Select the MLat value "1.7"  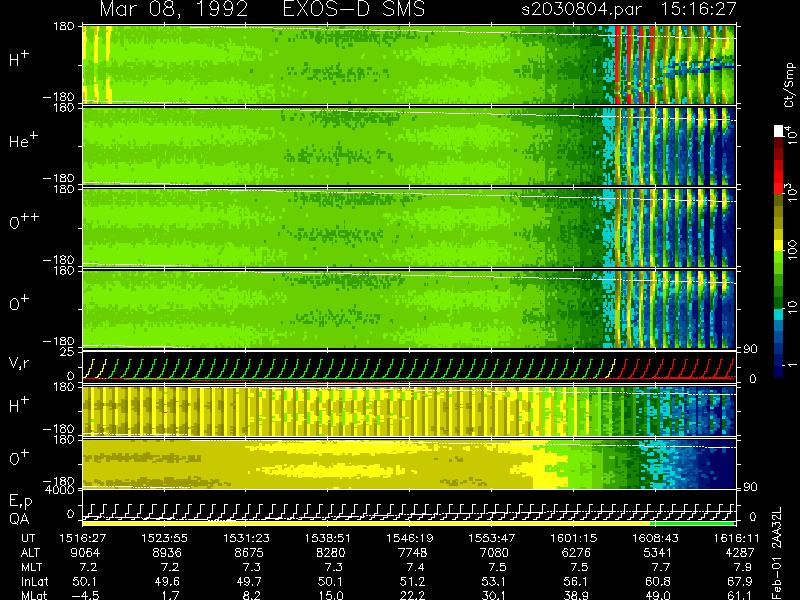[170, 595]
